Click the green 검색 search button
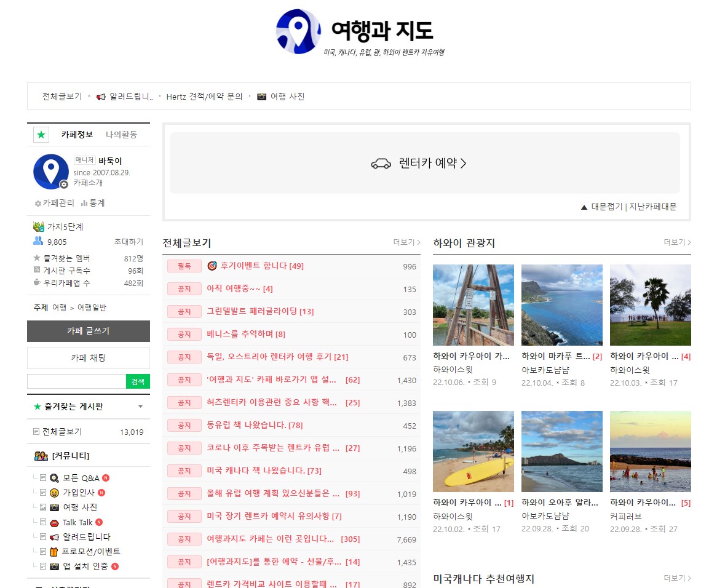Image resolution: width=717 pixels, height=588 pixels. click(138, 382)
